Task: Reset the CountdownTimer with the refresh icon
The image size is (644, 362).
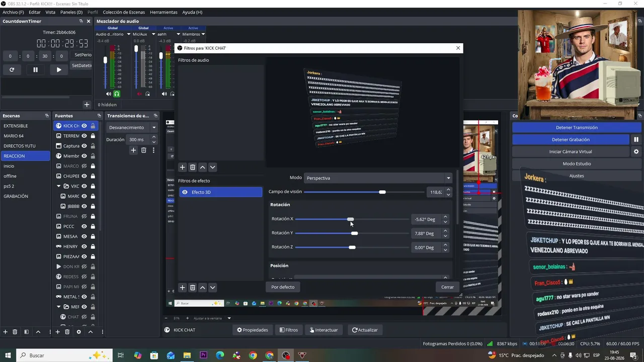Action: tap(12, 70)
